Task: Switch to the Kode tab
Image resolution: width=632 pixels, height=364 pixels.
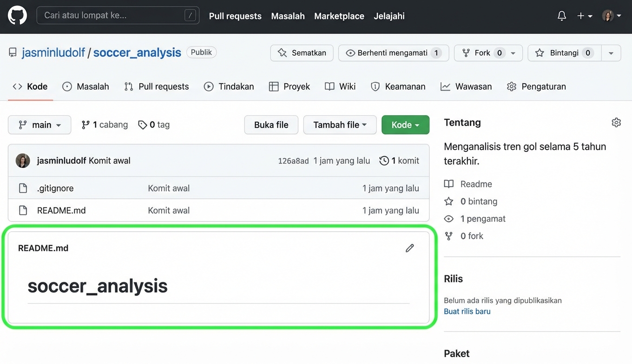Action: pos(30,86)
